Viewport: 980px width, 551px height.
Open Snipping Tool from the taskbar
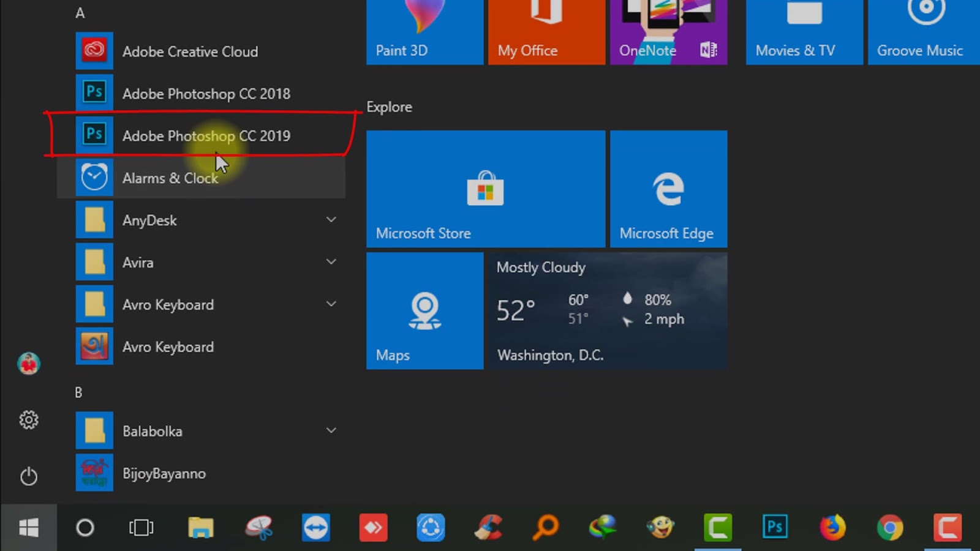tap(258, 528)
